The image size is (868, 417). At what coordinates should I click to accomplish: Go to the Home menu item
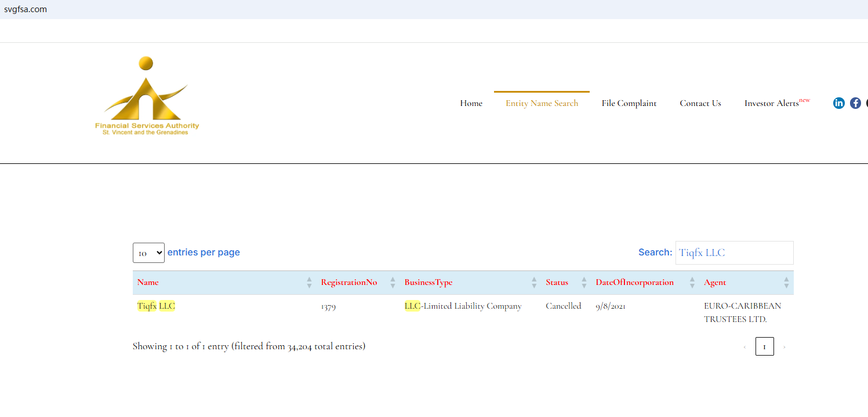[x=471, y=103]
